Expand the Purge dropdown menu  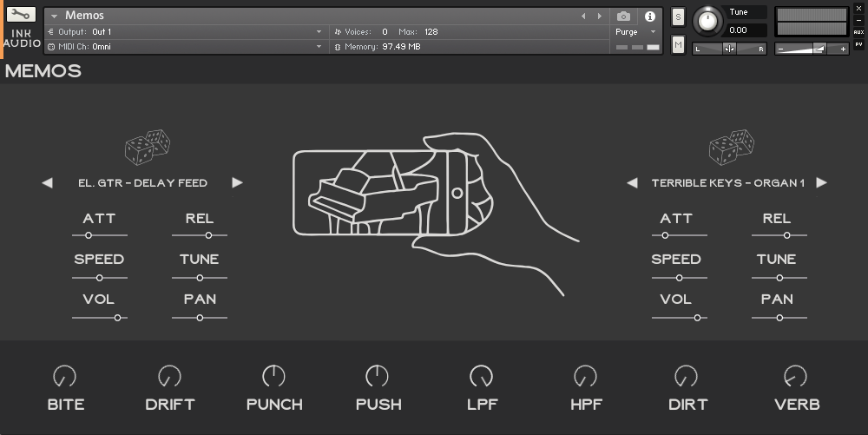653,32
